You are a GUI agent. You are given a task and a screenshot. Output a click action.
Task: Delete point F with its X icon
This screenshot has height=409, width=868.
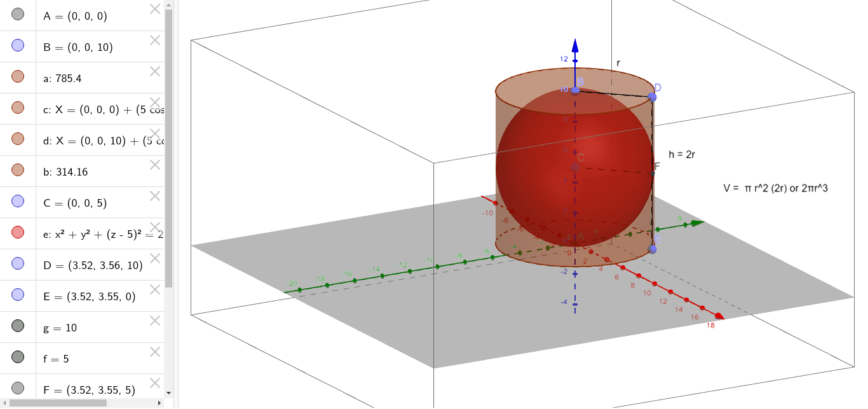[154, 383]
